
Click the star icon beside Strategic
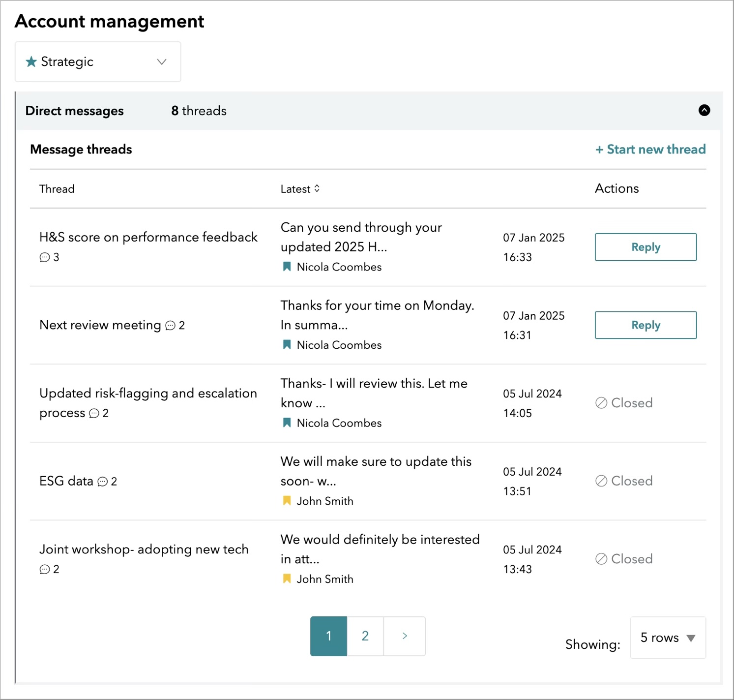click(x=31, y=61)
